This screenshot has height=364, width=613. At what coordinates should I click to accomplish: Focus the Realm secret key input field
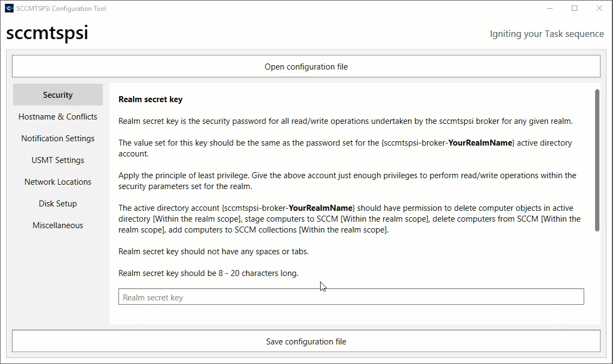point(351,297)
